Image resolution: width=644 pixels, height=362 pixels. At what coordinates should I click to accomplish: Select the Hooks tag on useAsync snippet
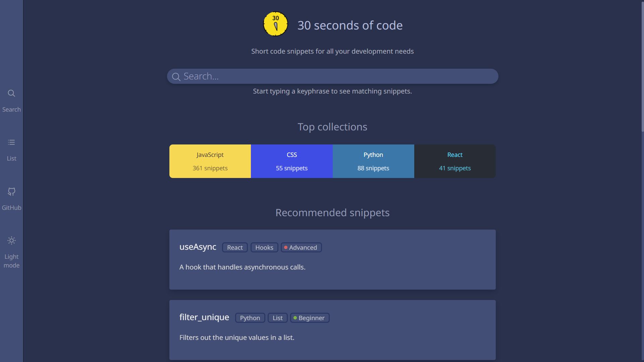(264, 247)
